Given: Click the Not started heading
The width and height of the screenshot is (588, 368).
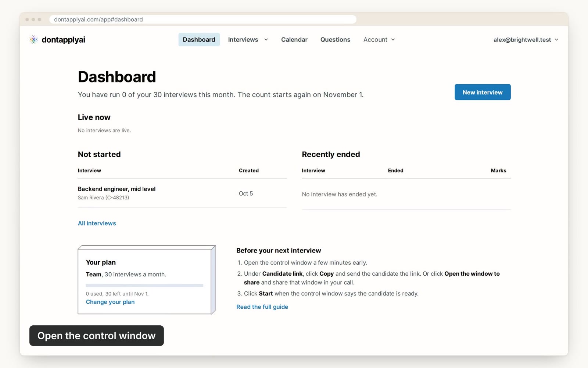Looking at the screenshot, I should pos(99,155).
